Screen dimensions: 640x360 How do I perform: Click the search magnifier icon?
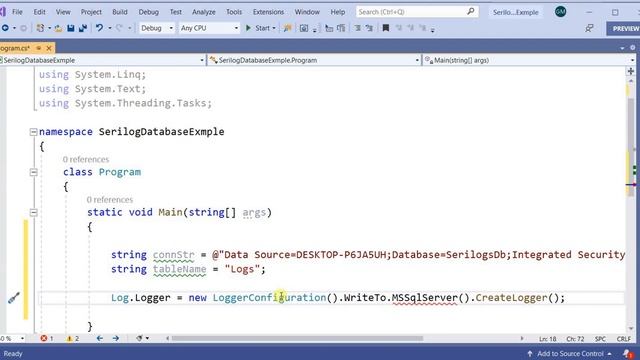pyautogui.click(x=471, y=11)
